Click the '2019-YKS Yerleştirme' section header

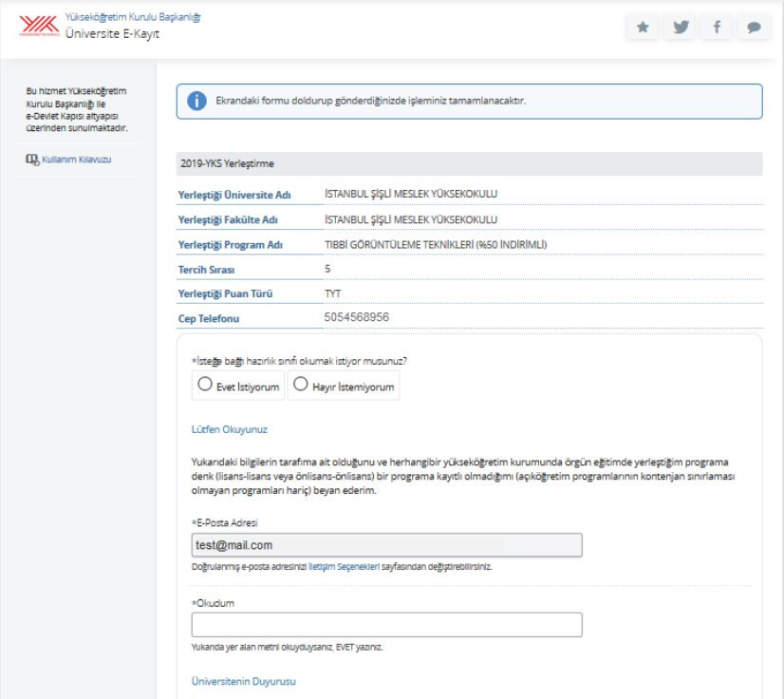click(227, 163)
